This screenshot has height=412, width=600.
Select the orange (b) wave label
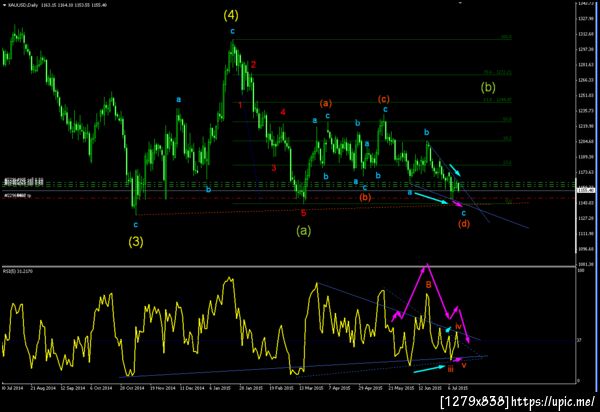click(x=365, y=197)
